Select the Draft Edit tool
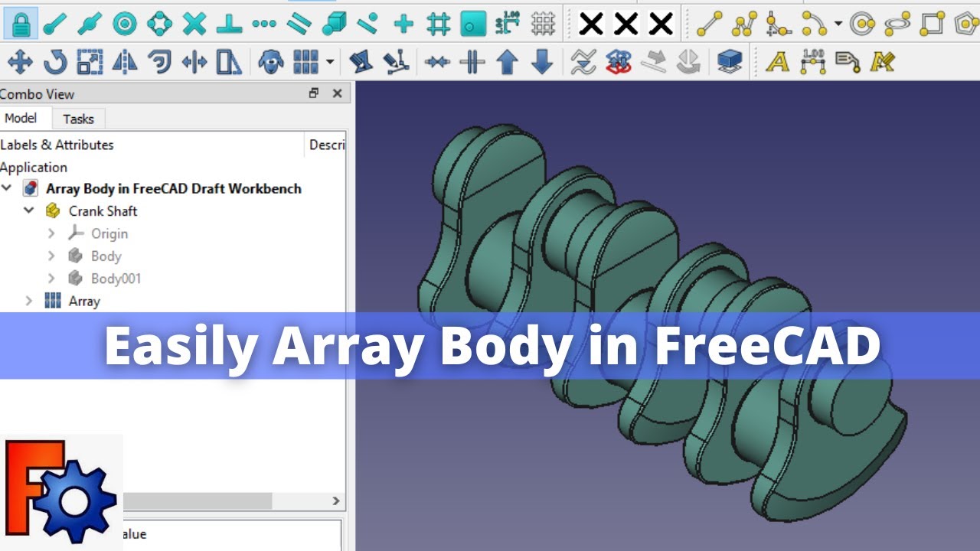This screenshot has height=551, width=980. [x=361, y=61]
